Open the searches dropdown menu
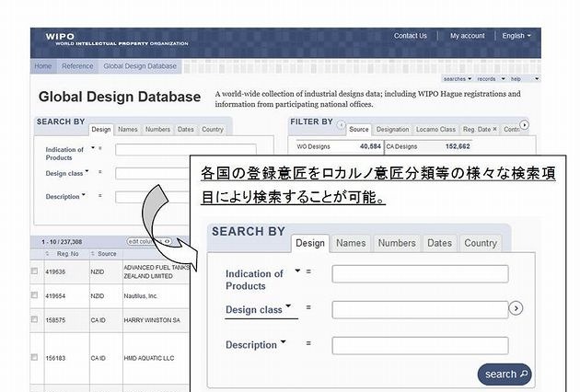 pos(458,79)
